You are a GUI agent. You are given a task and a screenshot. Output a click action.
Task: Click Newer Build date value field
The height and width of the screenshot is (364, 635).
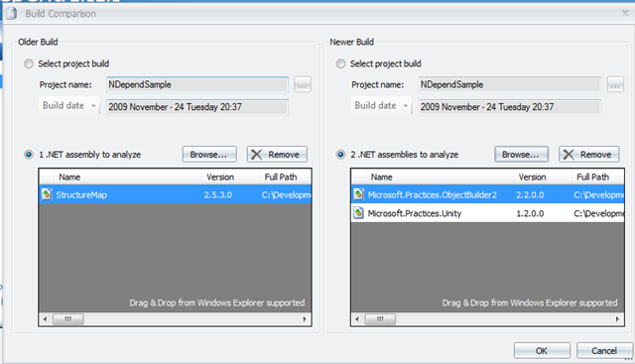tap(510, 107)
